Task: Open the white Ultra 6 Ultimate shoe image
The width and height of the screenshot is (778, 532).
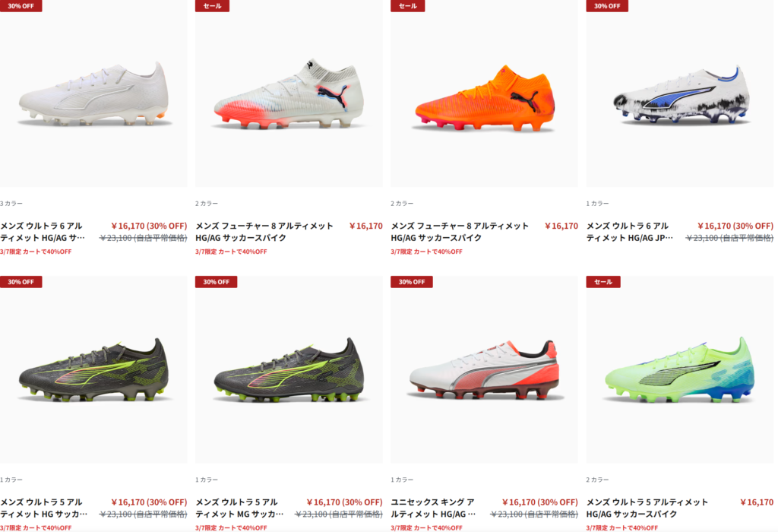Action: click(93, 93)
